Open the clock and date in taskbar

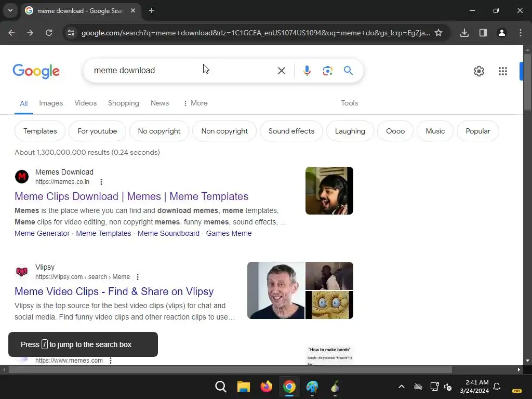pyautogui.click(x=474, y=387)
